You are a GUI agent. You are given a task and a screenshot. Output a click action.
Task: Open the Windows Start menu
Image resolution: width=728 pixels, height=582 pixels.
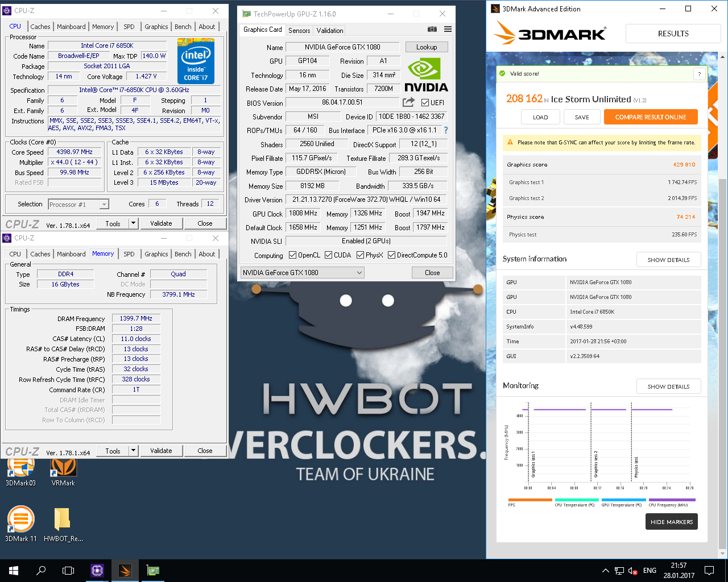[x=14, y=571]
